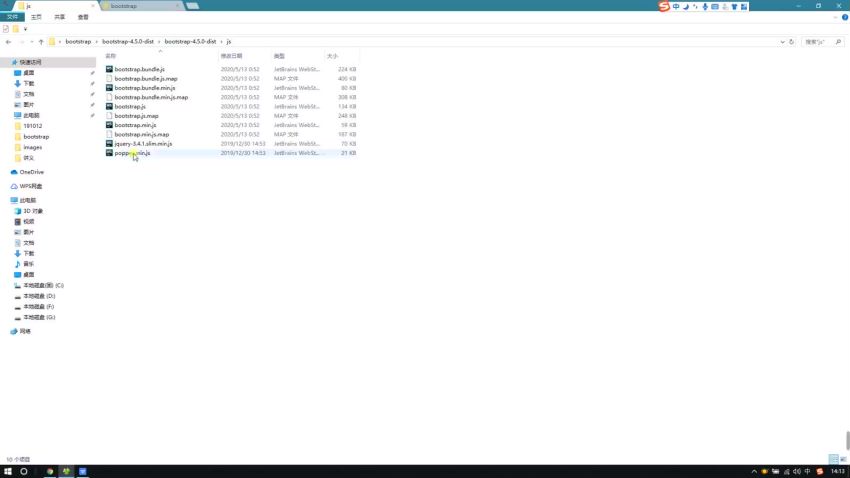Open the images folder in quick access

(x=33, y=147)
